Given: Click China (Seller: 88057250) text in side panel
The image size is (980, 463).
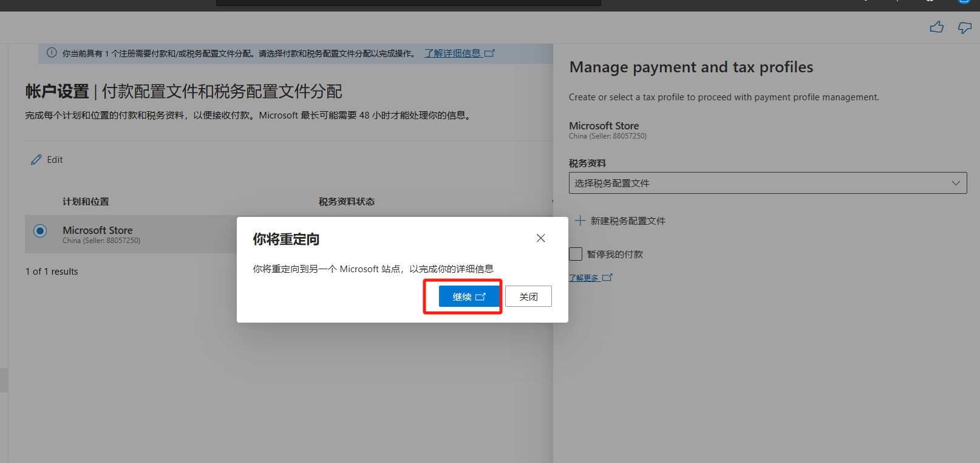Looking at the screenshot, I should tap(608, 136).
